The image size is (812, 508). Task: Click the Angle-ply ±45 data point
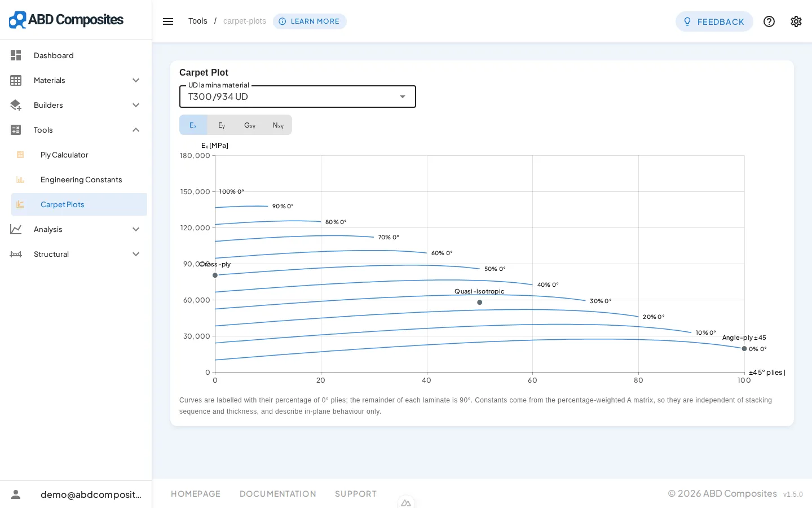tap(744, 349)
